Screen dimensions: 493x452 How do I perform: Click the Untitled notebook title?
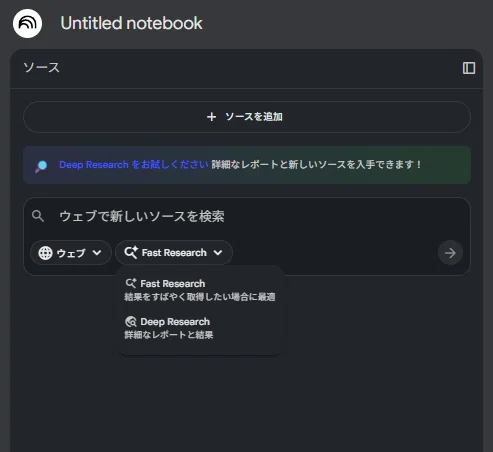pos(131,23)
